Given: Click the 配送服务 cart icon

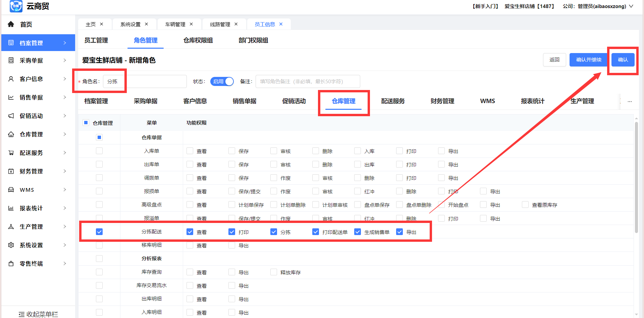Looking at the screenshot, I should coord(11,153).
